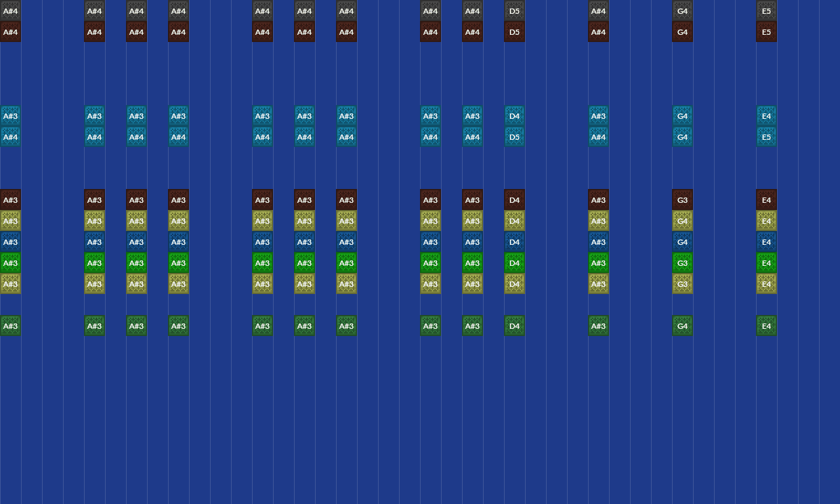The image size is (840, 504).
Task: Select yellow D4 note directly above blue D4
Action: (514, 220)
